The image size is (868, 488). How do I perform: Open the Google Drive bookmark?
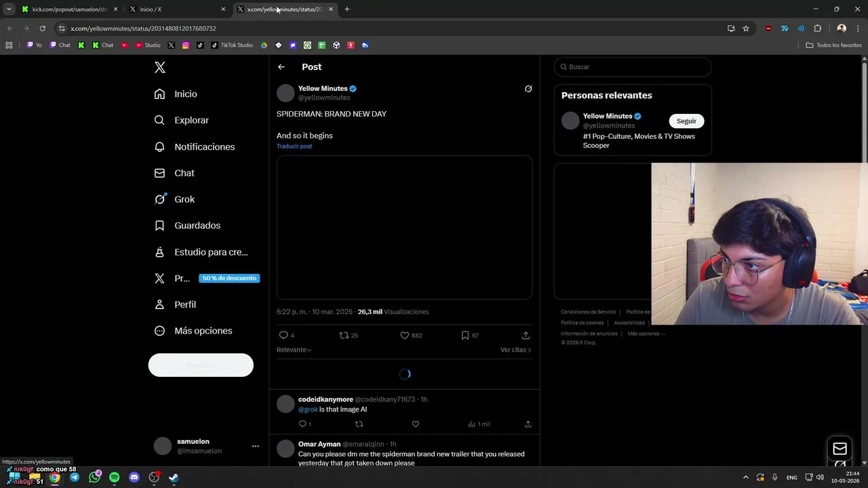click(264, 45)
